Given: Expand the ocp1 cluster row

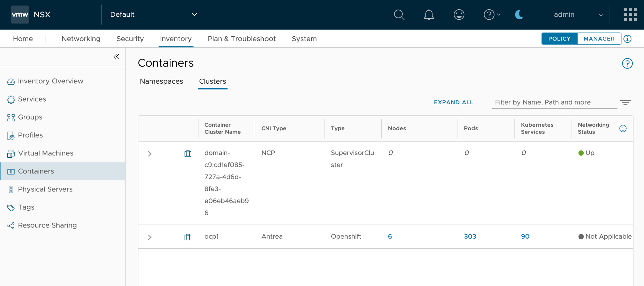Looking at the screenshot, I should [x=150, y=237].
